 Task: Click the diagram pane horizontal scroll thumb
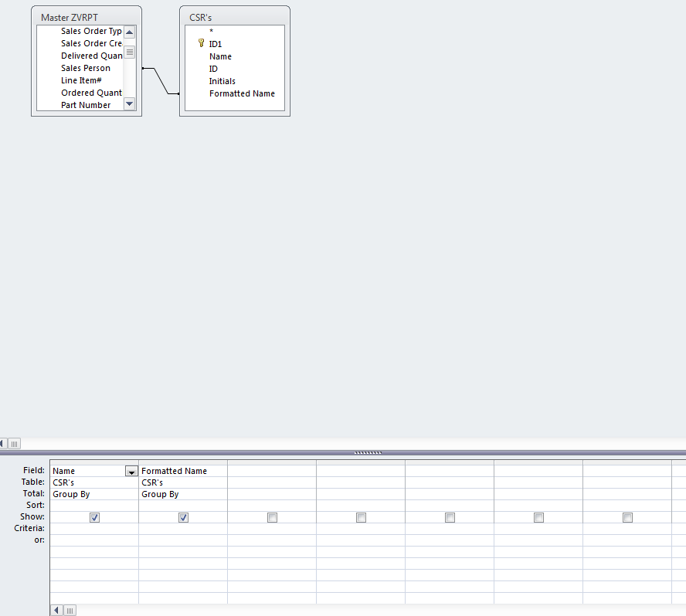point(14,444)
